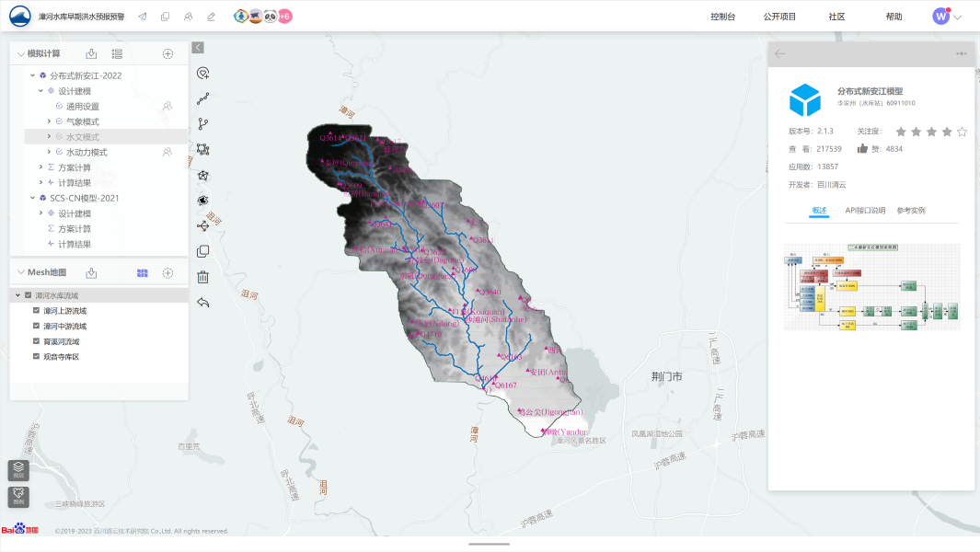Click the thumbs-up like icon
This screenshot has height=552, width=980.
click(862, 148)
